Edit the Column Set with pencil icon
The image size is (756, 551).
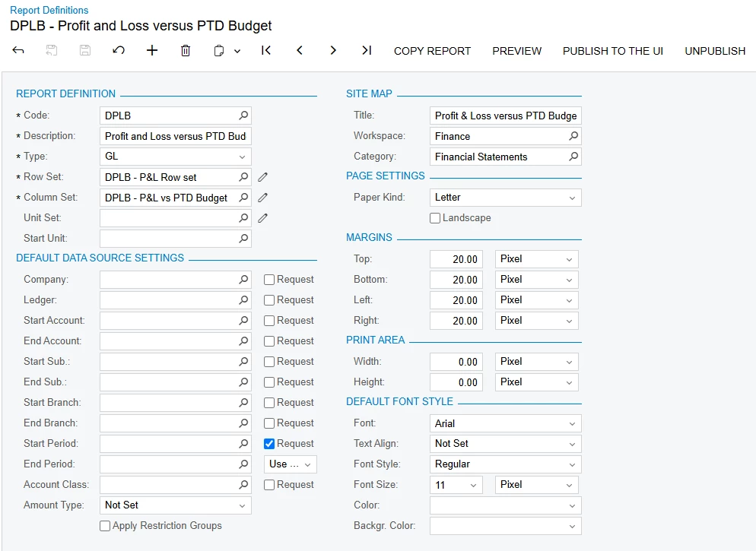[x=262, y=198]
